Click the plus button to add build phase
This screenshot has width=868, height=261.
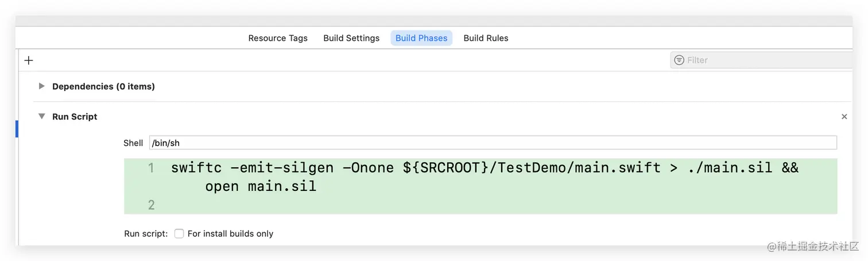[29, 60]
